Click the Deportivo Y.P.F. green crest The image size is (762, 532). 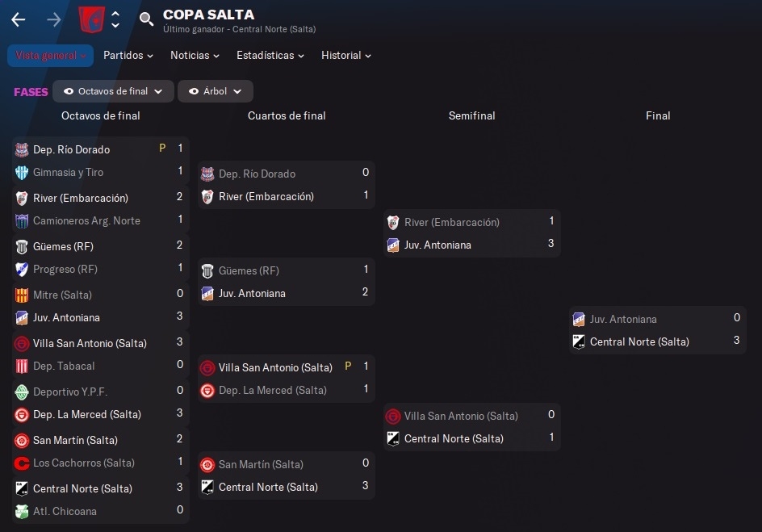tap(22, 392)
